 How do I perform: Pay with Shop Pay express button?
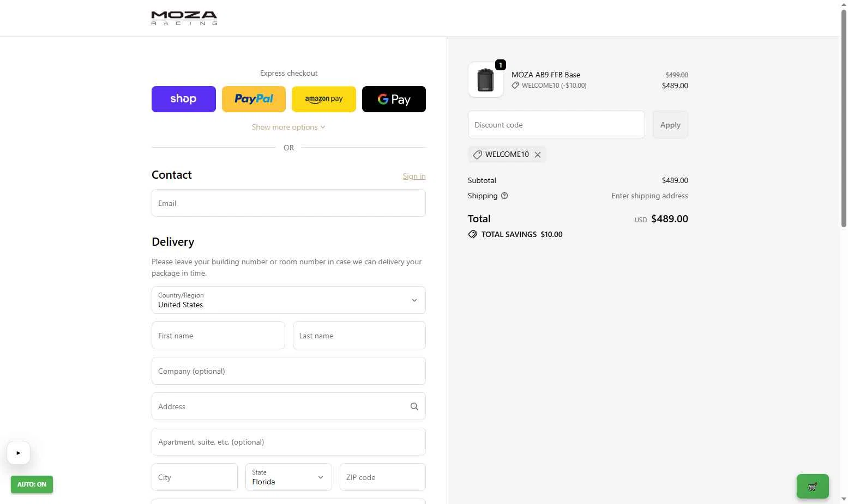(184, 99)
